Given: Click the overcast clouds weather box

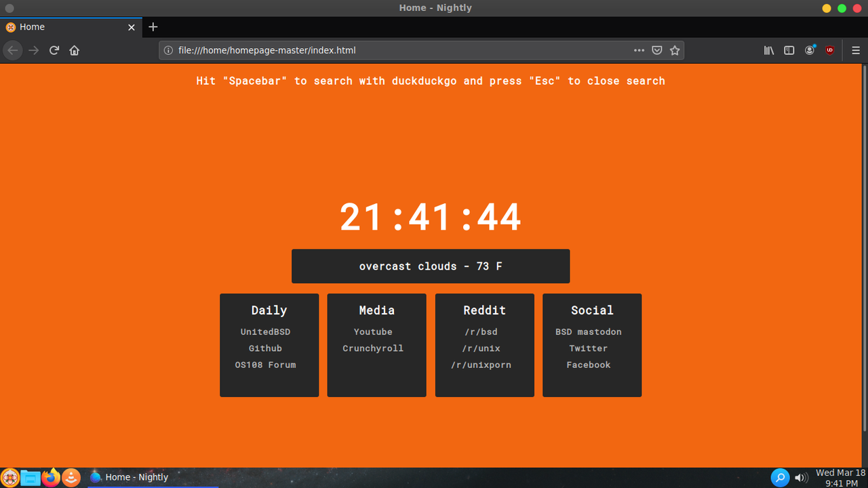Looking at the screenshot, I should pyautogui.click(x=431, y=266).
